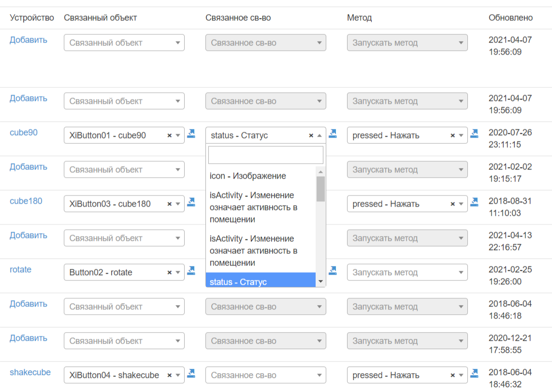This screenshot has width=552, height=392.
Task: Clear the XiButton01 - cube90 selection
Action: [170, 136]
